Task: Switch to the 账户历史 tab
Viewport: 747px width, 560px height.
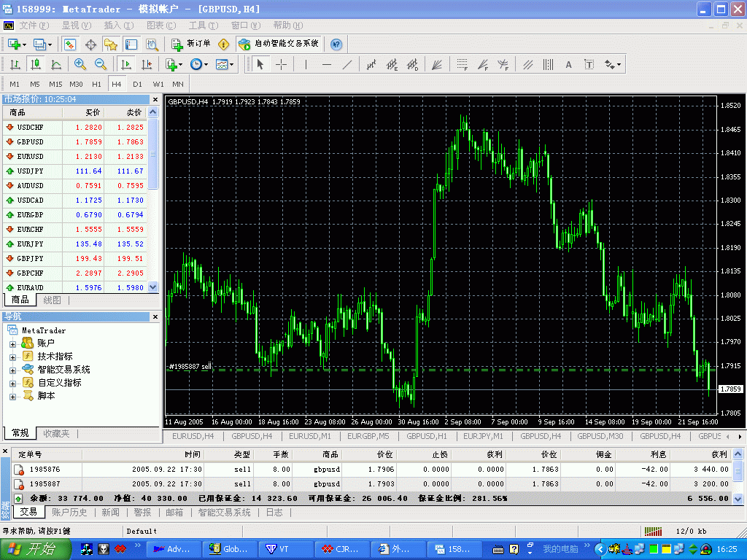Action: 69,513
